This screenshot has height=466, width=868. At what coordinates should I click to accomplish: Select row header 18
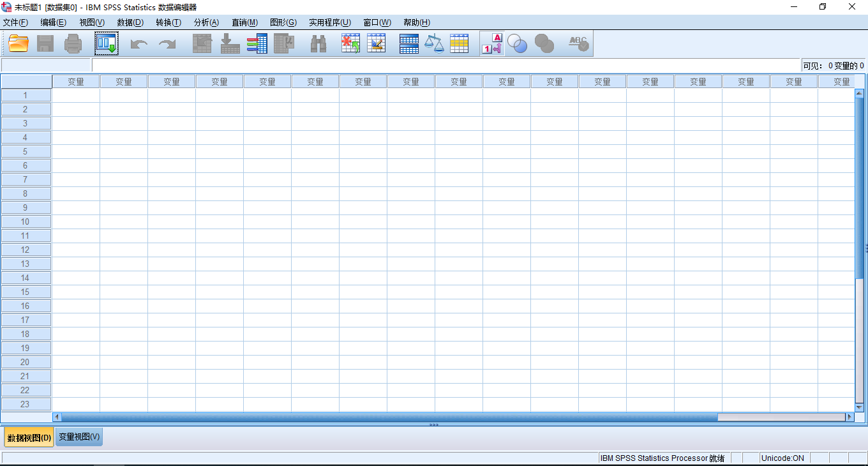click(x=26, y=334)
